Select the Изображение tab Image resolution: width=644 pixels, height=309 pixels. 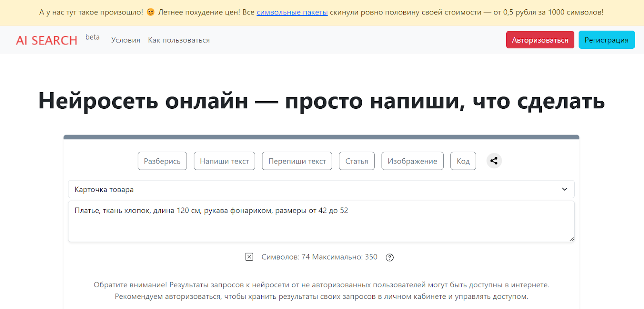pos(412,161)
